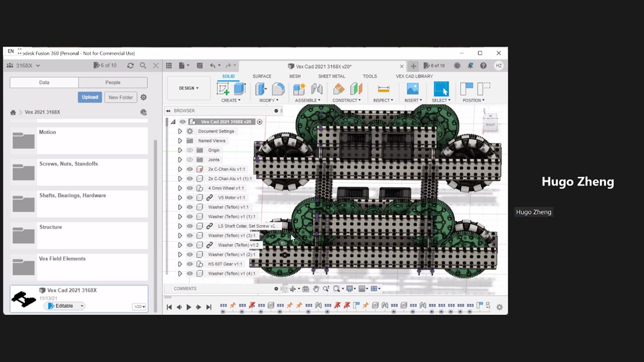
Task: Toggle visibility of HS 60T Gear v1:1
Action: tap(190, 264)
